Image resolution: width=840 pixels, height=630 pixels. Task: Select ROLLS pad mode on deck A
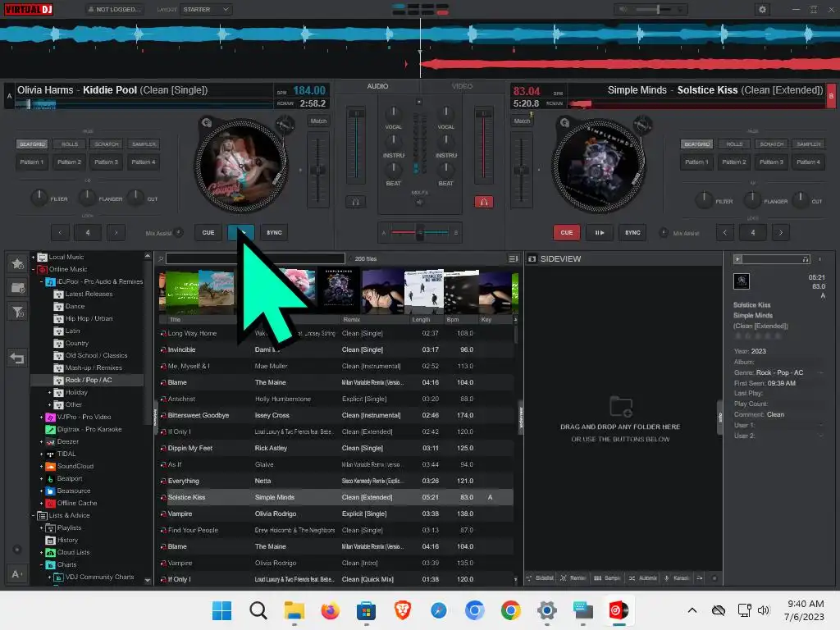tap(70, 144)
